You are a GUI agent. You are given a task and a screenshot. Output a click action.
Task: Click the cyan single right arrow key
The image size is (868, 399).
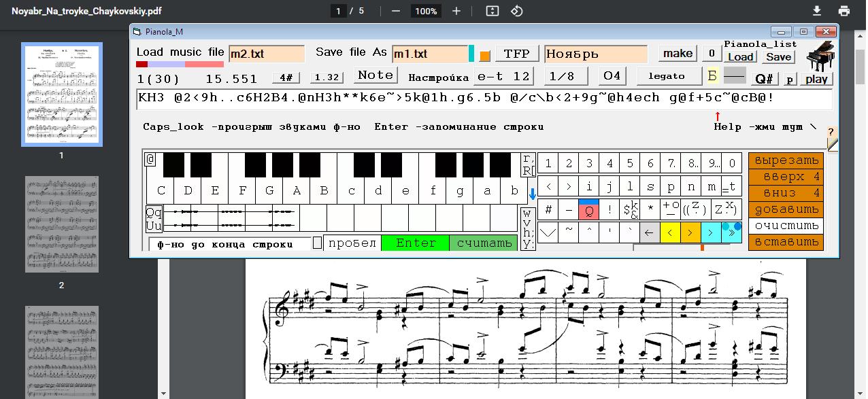pos(711,232)
